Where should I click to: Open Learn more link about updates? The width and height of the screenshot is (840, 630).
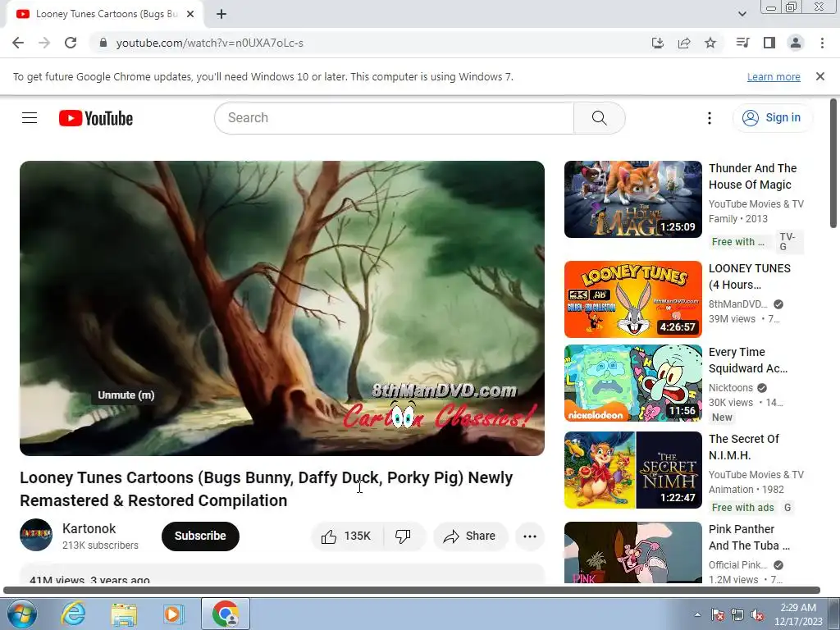coord(774,76)
